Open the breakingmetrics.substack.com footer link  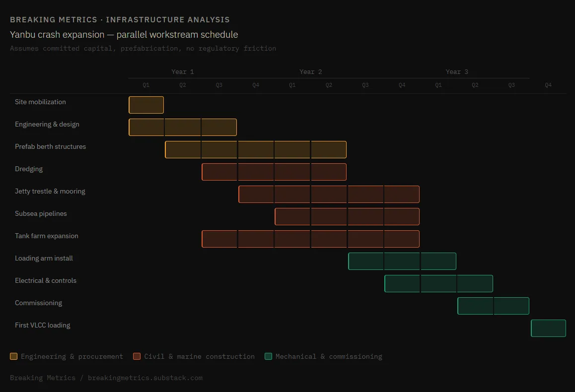tap(145, 378)
